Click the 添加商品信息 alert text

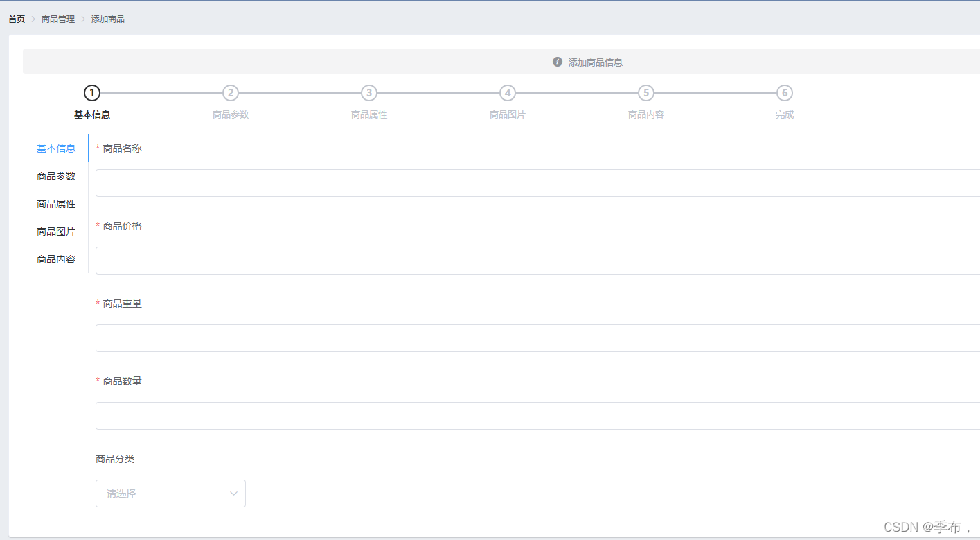point(596,62)
